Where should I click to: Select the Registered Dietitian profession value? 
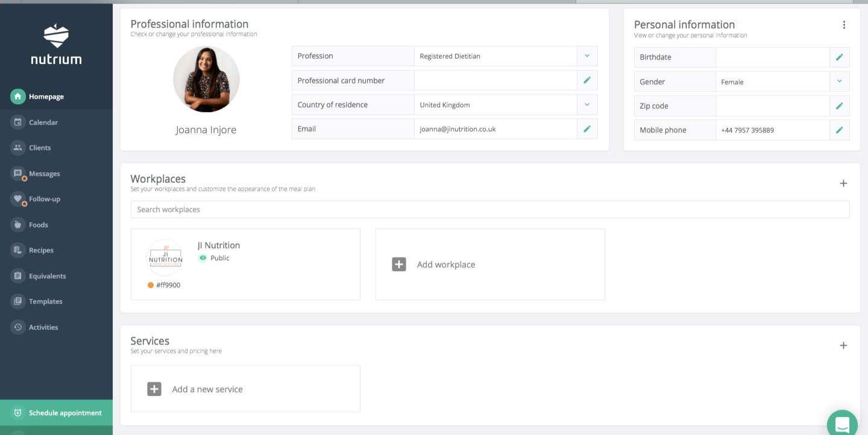[x=450, y=56]
